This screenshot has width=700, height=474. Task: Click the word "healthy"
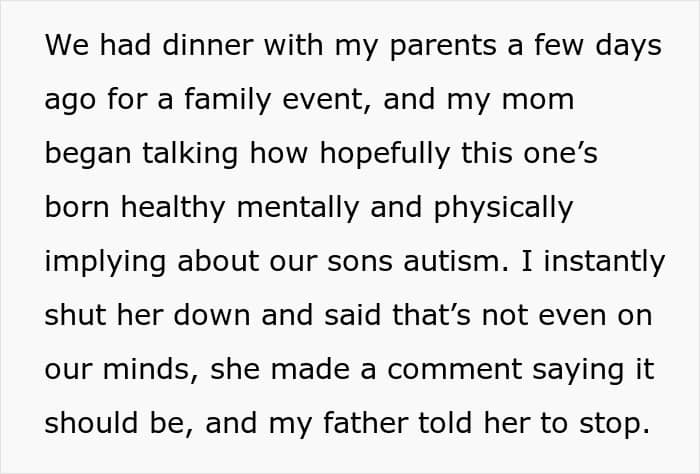[173, 209]
